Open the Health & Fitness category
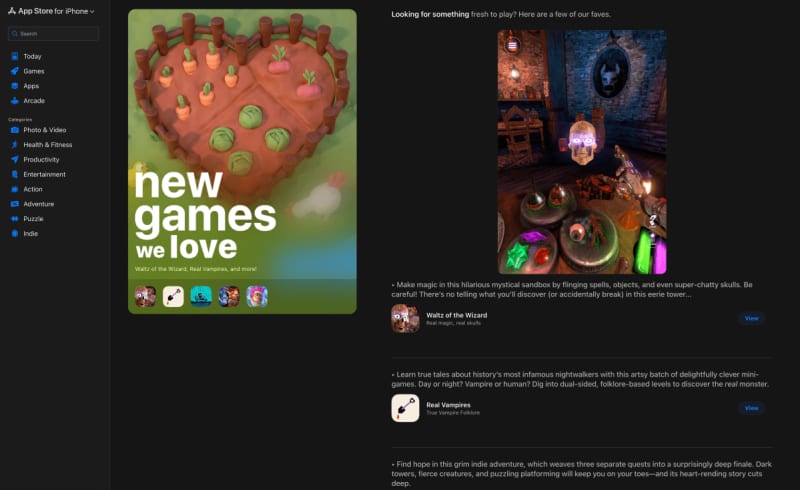The width and height of the screenshot is (800, 490). coord(47,145)
